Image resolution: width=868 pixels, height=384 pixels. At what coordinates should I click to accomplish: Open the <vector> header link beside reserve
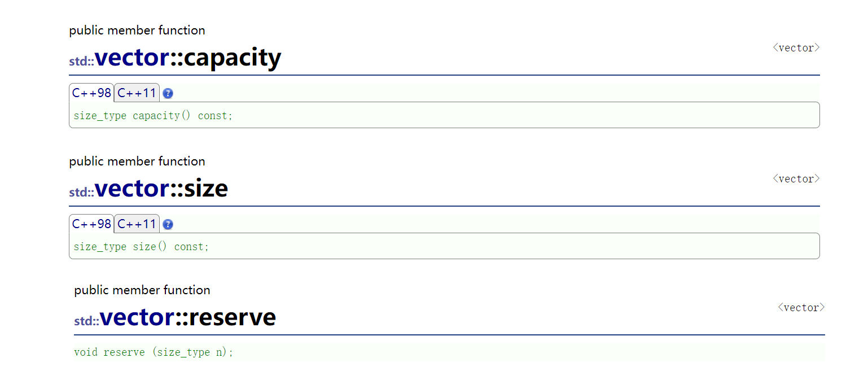click(x=801, y=308)
